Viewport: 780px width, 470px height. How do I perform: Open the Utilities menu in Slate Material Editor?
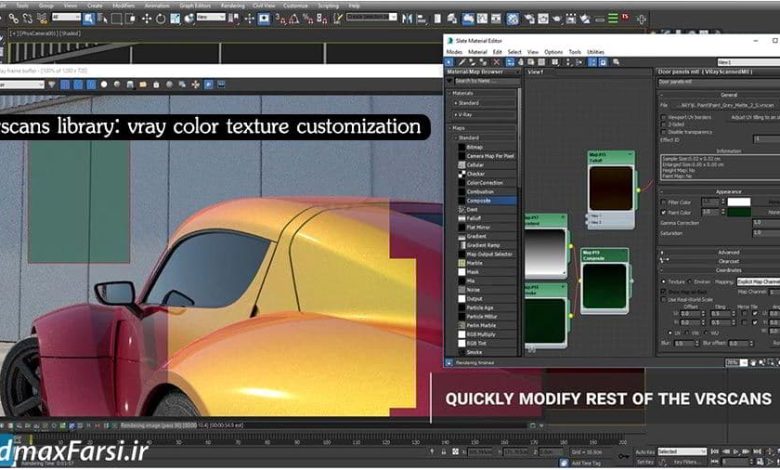pos(596,51)
